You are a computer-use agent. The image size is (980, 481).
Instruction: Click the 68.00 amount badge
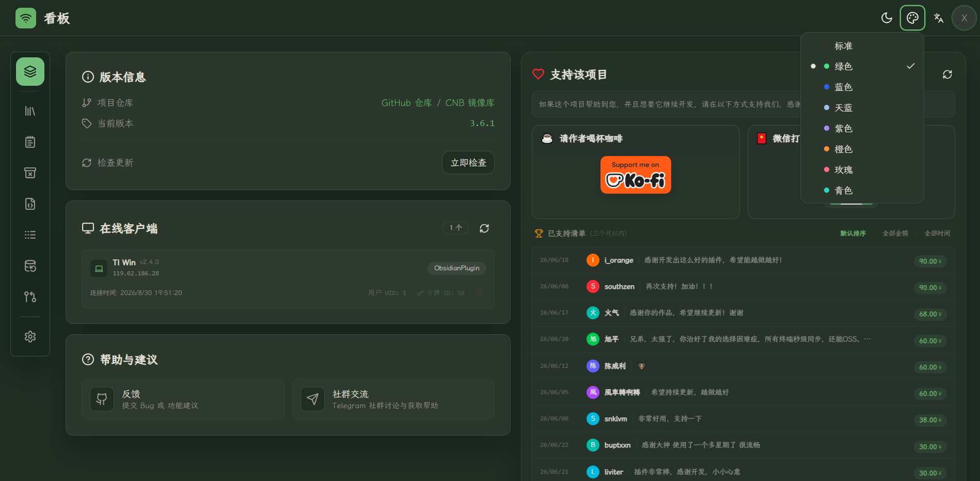930,314
